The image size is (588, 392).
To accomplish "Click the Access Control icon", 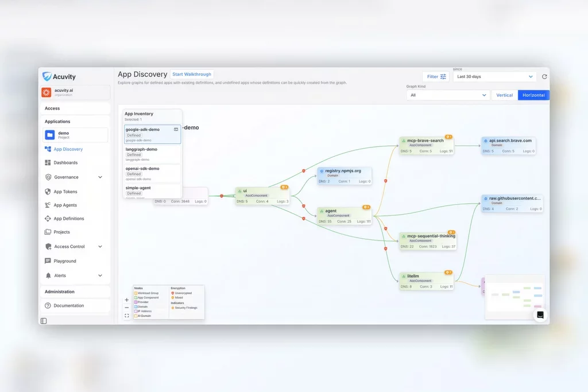I will pos(48,247).
